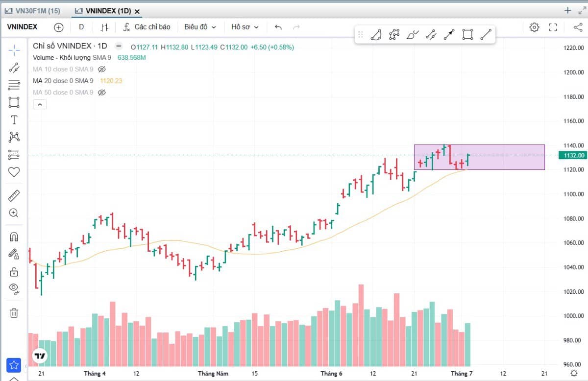Click the Chỉ số VNINDEX · 1D title
Screen dimensions: 588x381
70,46
